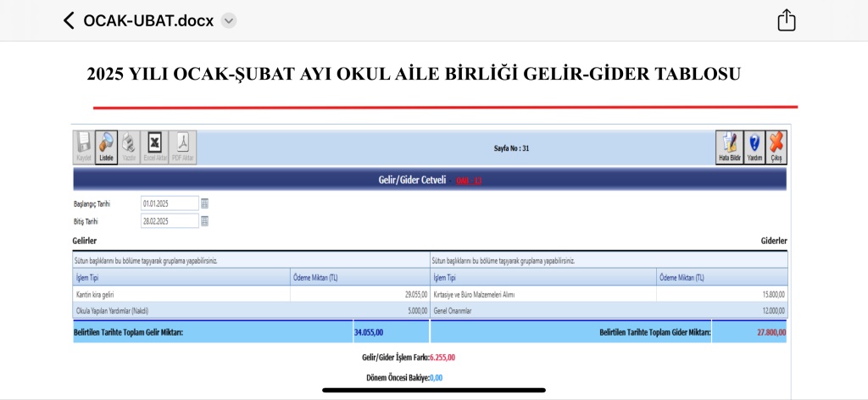The image size is (868, 400).
Task: Go back using the top-left chevron
Action: (x=69, y=20)
